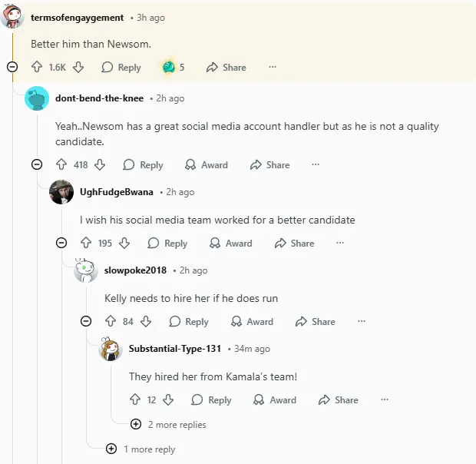Give an Award to UghFudgeBwana's comment

[231, 244]
